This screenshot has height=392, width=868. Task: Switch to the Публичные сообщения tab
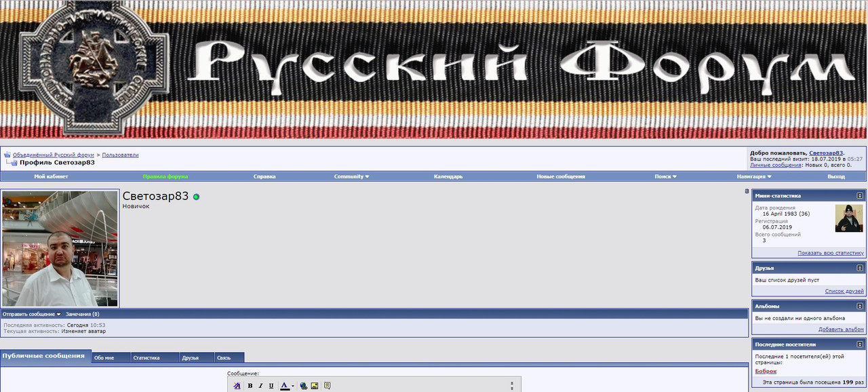click(45, 356)
